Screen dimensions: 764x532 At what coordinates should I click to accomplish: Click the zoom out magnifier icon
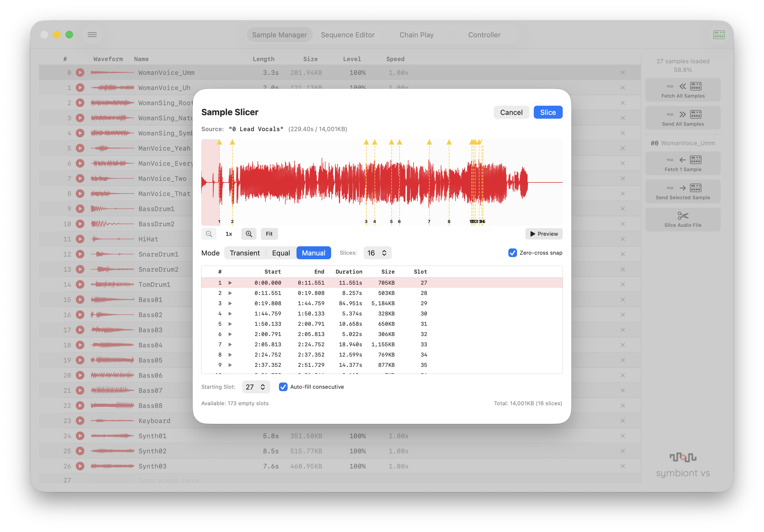point(209,234)
